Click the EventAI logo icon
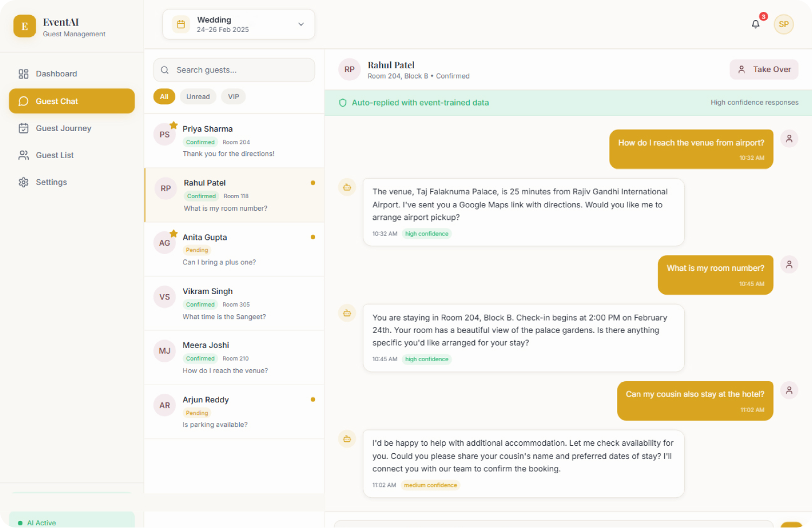 (x=24, y=26)
